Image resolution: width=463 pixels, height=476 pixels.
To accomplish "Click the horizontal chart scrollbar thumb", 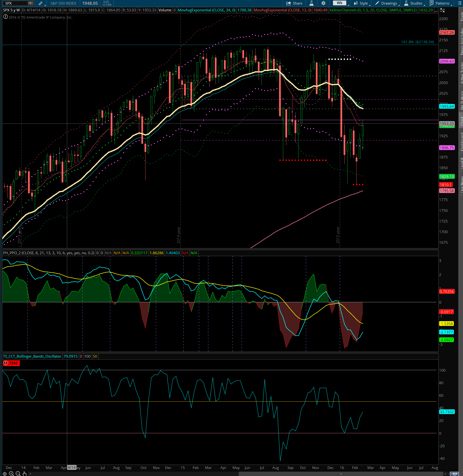I will pyautogui.click(x=341, y=474).
